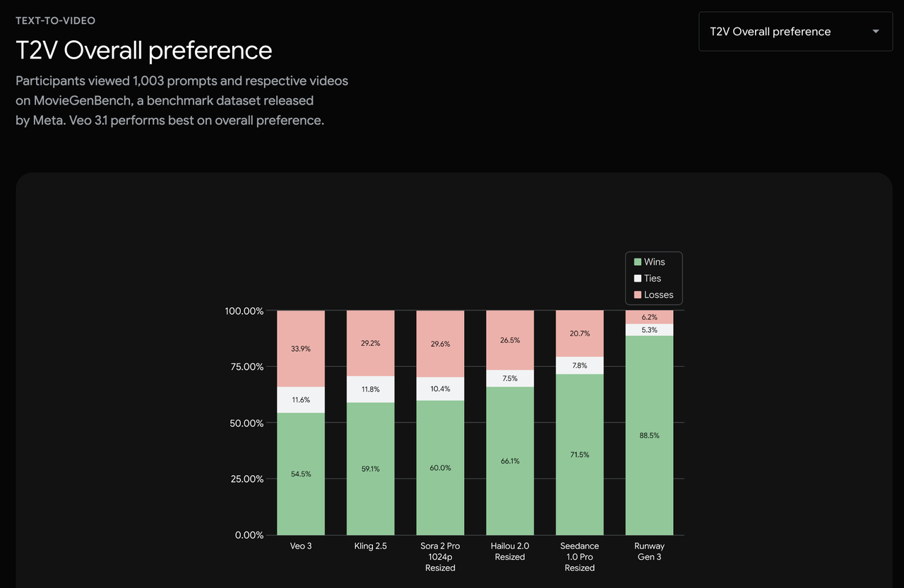
Task: Select the Kling 2.5 losses segment 29.2%
Action: (370, 343)
